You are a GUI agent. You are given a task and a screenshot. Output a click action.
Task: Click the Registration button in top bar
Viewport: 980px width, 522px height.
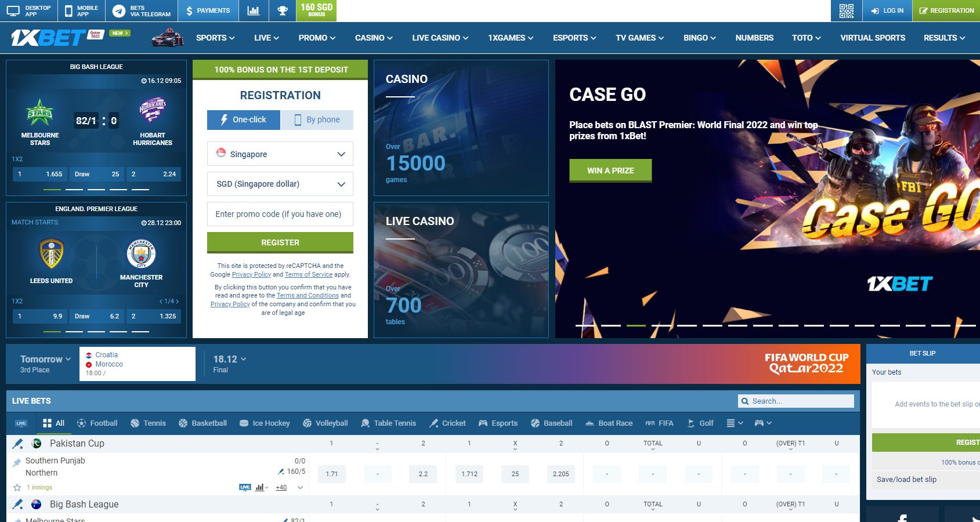[x=946, y=10]
